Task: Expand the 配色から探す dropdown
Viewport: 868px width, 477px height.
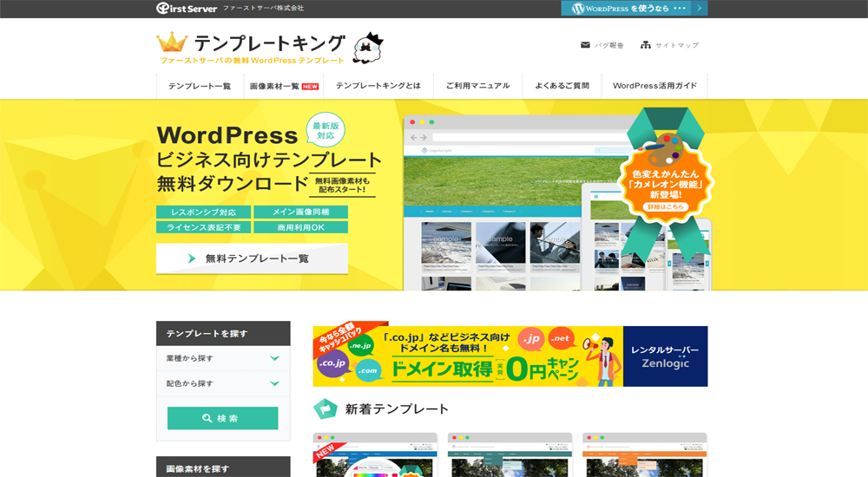Action: [223, 383]
